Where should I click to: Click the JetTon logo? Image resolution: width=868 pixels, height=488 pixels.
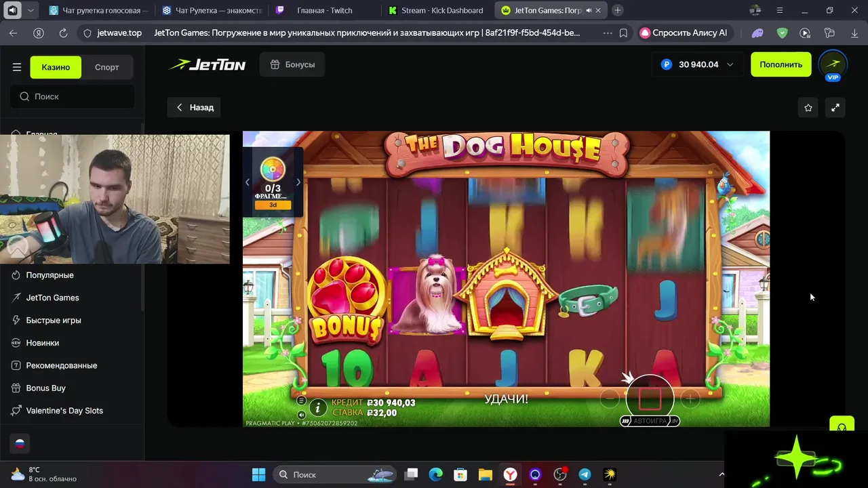point(207,65)
